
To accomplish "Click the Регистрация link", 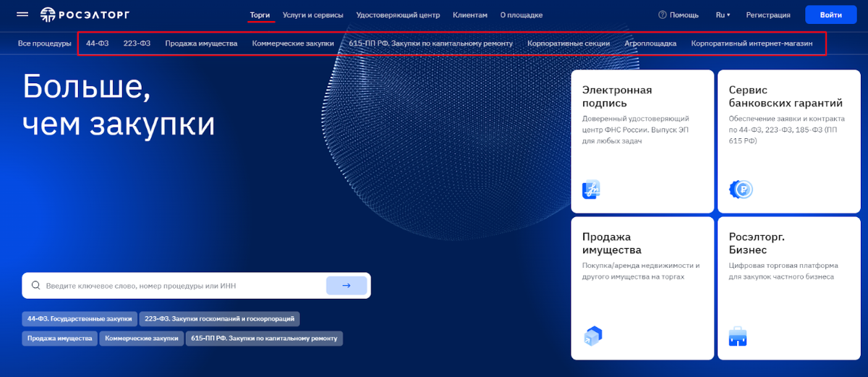I will [x=768, y=14].
